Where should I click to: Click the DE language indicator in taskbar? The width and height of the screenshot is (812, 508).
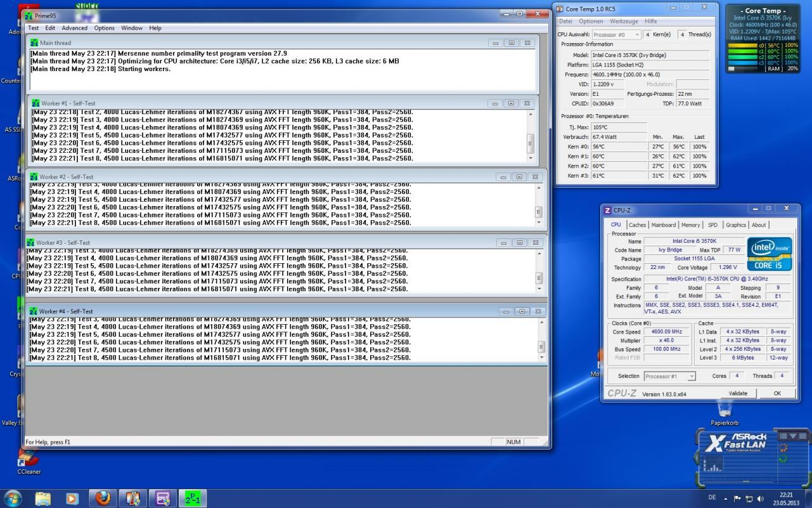(x=712, y=498)
